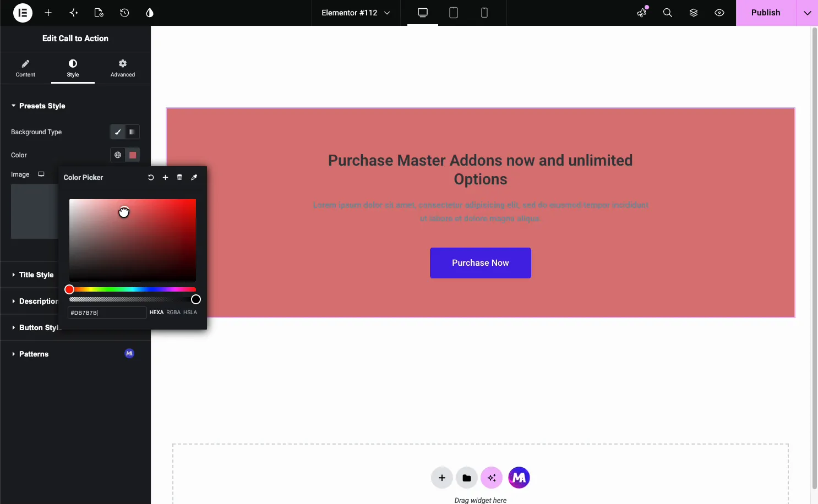Save color as global using plus icon
This screenshot has width=818, height=504.
[165, 177]
